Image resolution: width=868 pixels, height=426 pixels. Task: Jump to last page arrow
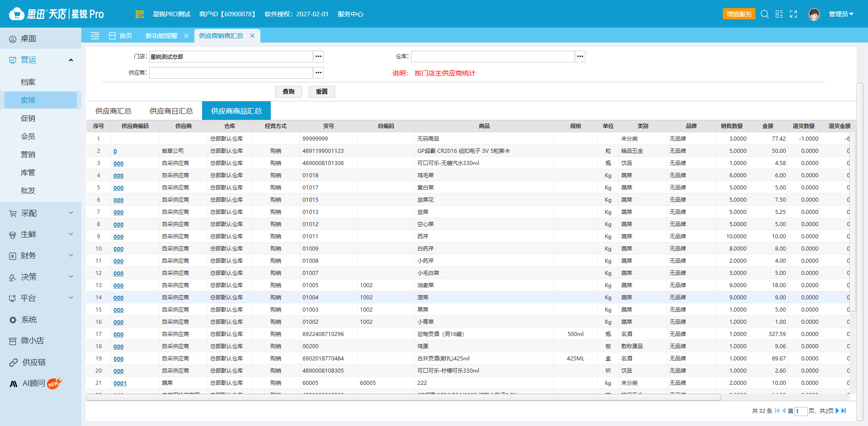844,411
